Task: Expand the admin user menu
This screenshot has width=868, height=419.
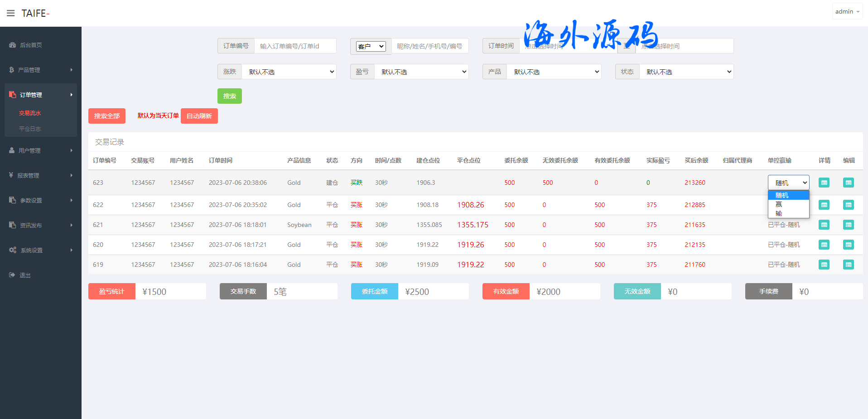Action: click(x=847, y=11)
